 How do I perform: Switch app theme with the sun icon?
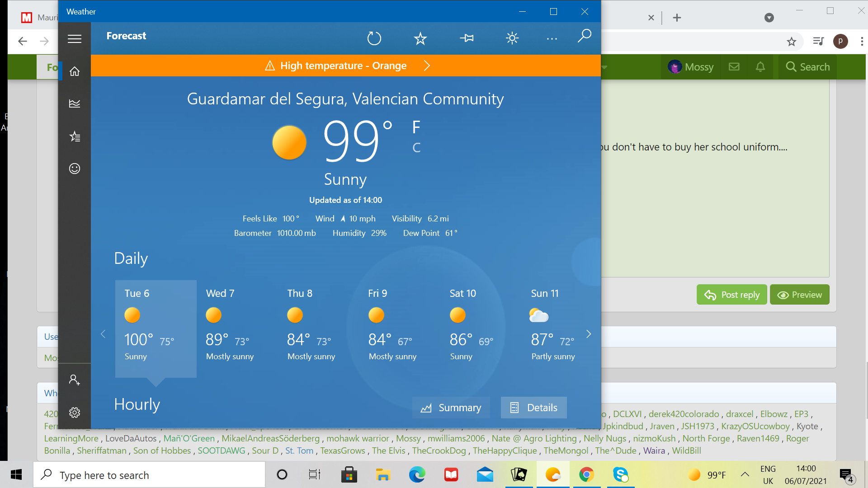tap(512, 38)
